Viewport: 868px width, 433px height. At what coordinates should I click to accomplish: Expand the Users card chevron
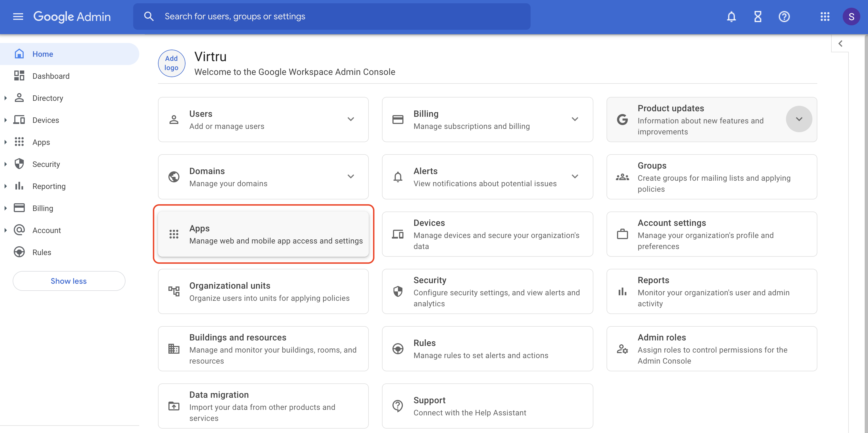click(351, 119)
